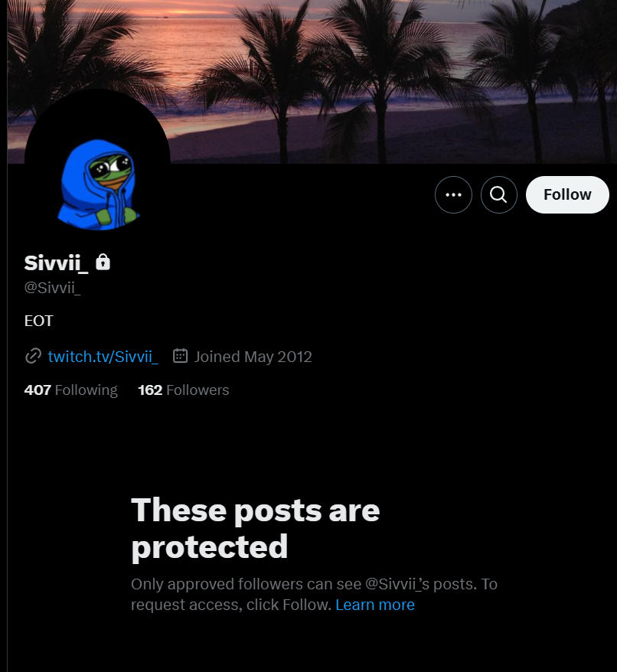Click the chain link icon near twitch URL

point(33,356)
